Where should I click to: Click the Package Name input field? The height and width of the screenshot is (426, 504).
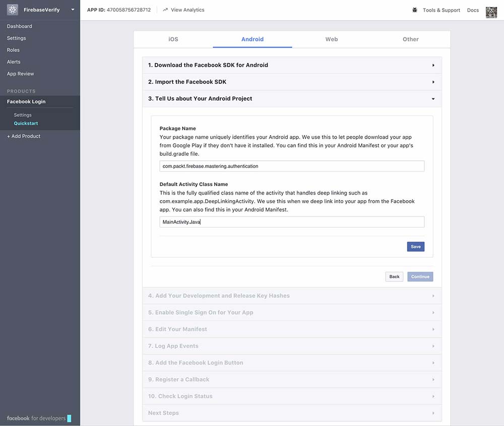pyautogui.click(x=292, y=166)
